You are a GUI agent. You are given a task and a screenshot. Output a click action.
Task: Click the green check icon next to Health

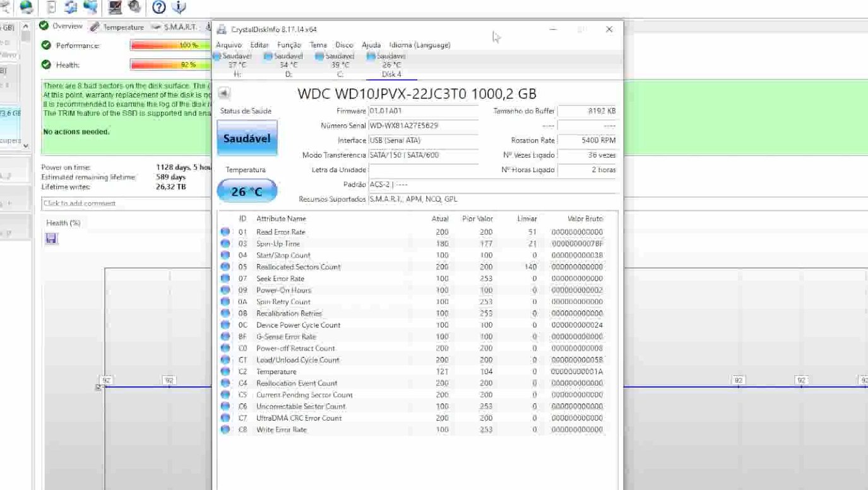click(46, 64)
